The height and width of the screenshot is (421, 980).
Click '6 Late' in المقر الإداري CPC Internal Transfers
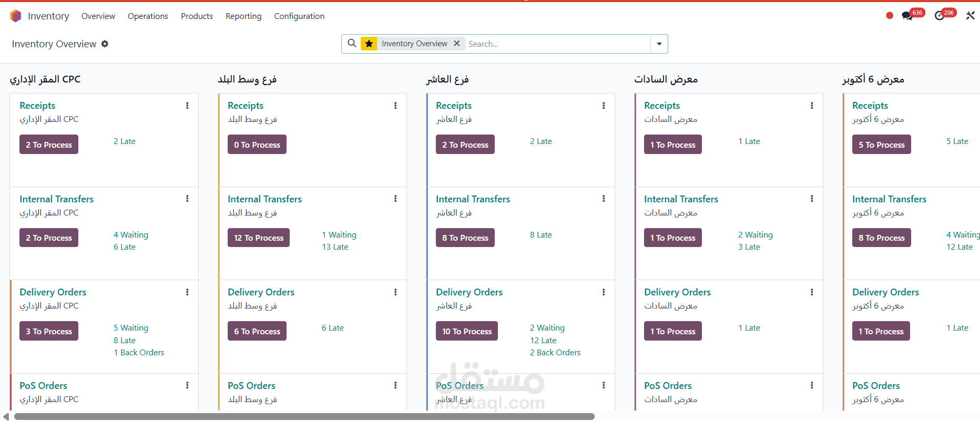(125, 247)
